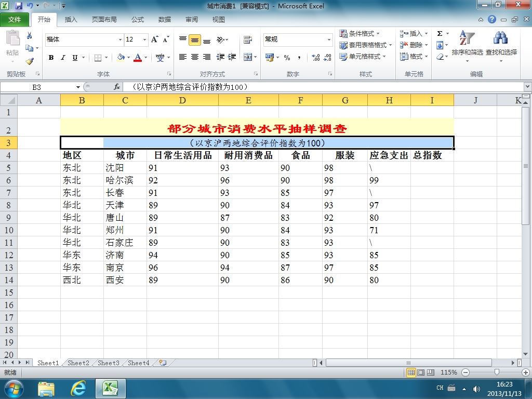Toggle top vertical alignment
The image size is (532, 399).
183,39
